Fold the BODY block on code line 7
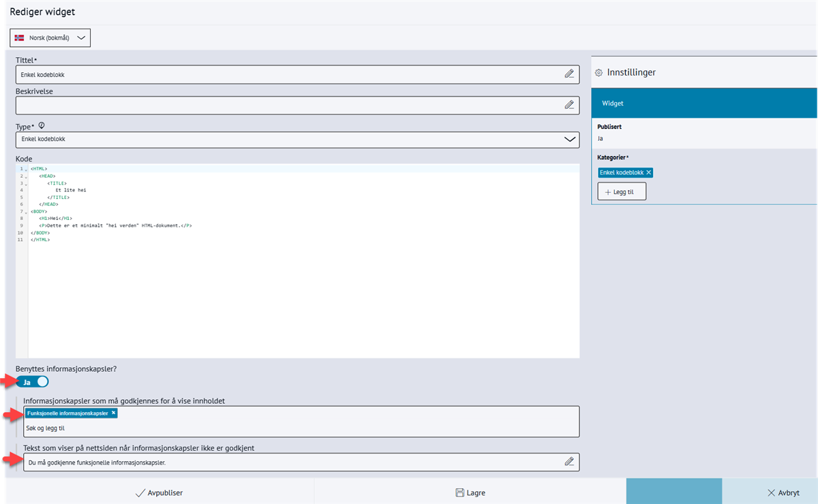818x504 pixels. (26, 212)
